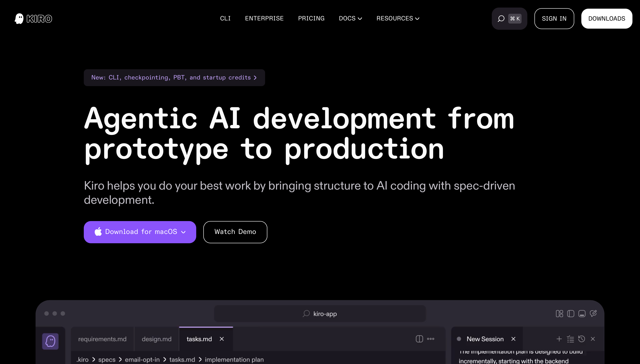Click the split editor icon in tab bar
The height and width of the screenshot is (364, 640).
pos(419,339)
